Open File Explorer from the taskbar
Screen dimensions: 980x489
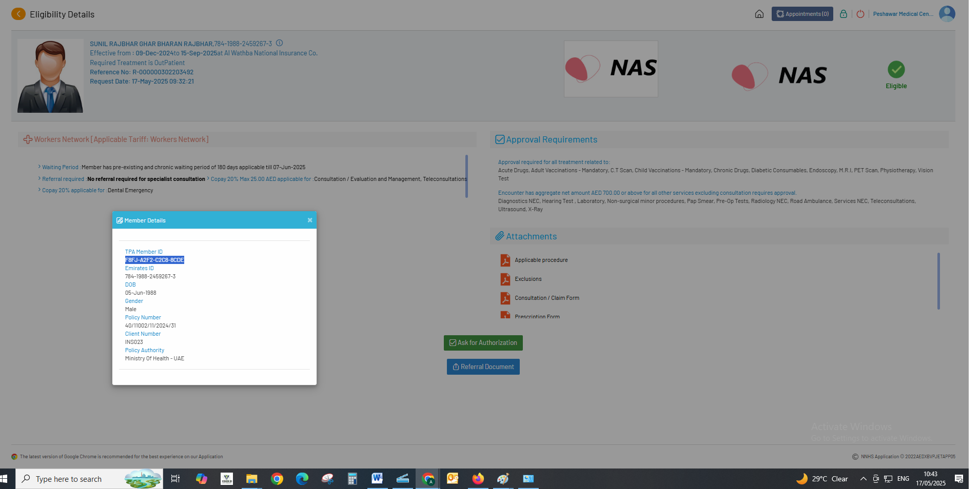[x=251, y=479]
